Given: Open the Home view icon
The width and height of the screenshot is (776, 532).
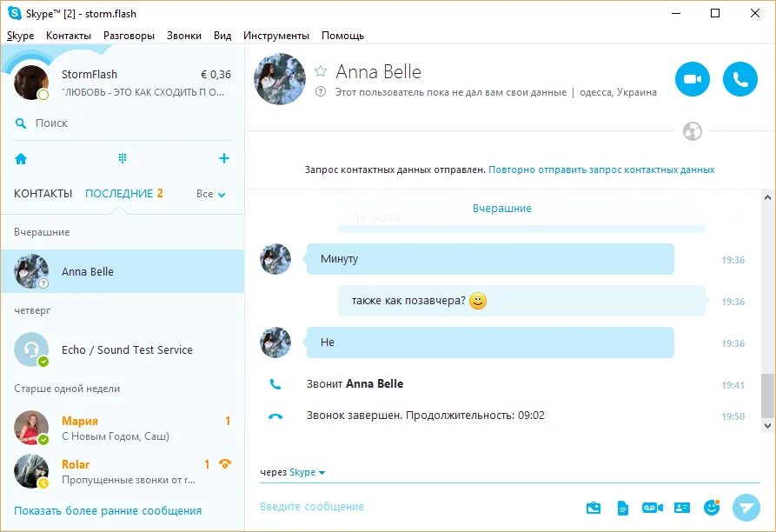Looking at the screenshot, I should tap(21, 159).
